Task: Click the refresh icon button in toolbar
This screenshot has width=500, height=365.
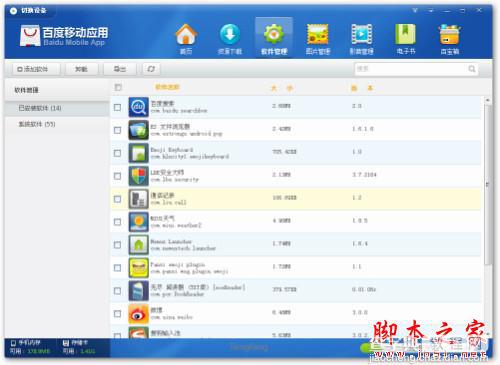Action: point(151,69)
